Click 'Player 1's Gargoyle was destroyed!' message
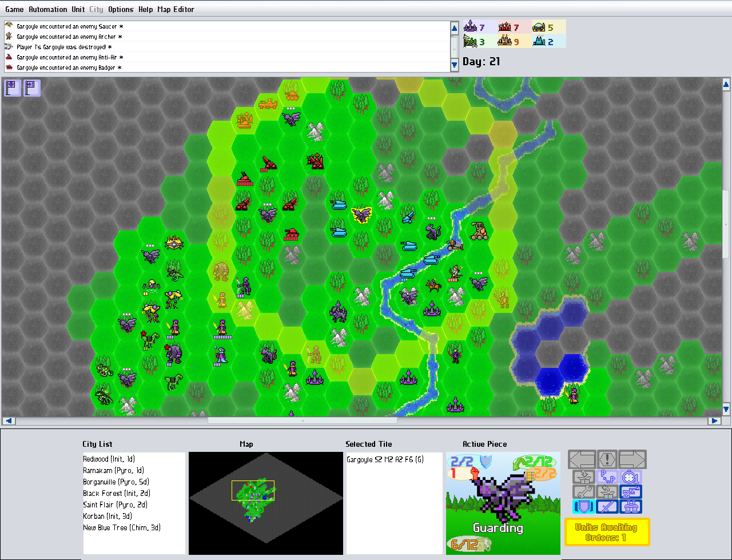Screen dimensions: 732x560 pyautogui.click(x=228, y=47)
